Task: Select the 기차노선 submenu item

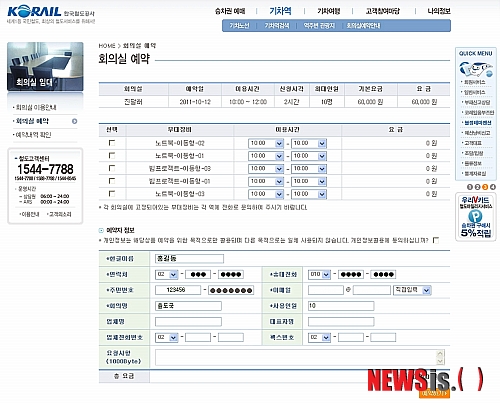Action: click(239, 26)
